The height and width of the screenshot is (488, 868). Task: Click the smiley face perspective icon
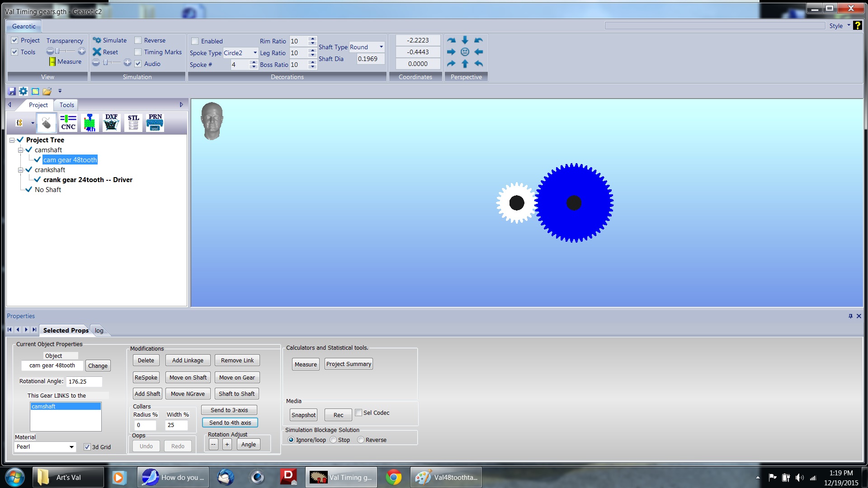[x=465, y=52]
